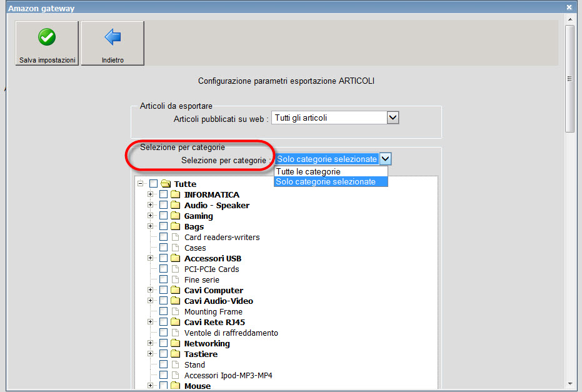Click the Bags folder icon
The height and width of the screenshot is (392, 582).
[x=175, y=226]
